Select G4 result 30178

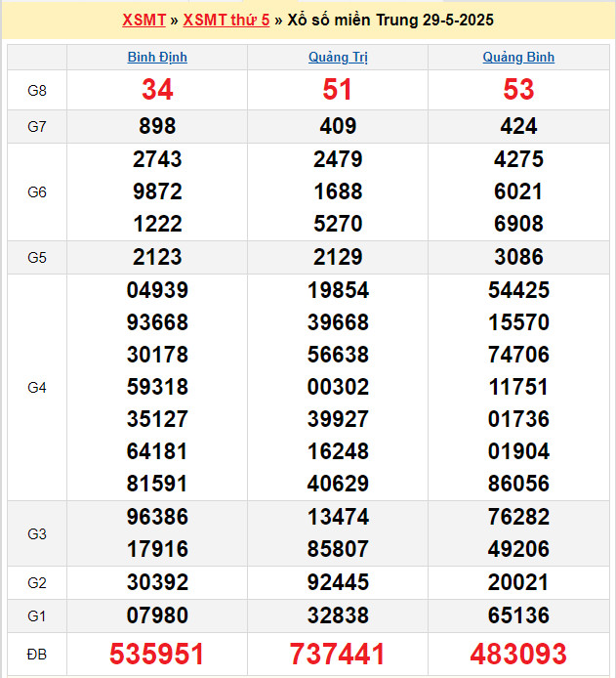click(157, 355)
